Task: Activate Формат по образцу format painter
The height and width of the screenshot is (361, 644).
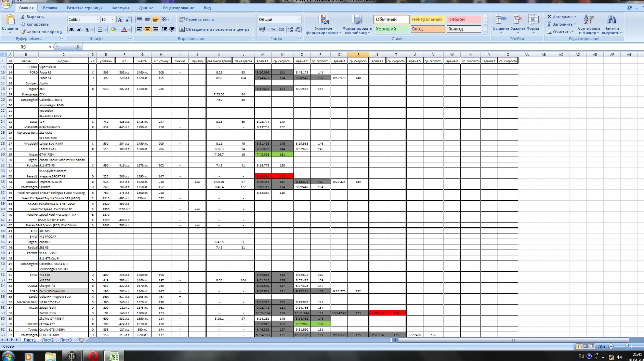Action: [41, 32]
